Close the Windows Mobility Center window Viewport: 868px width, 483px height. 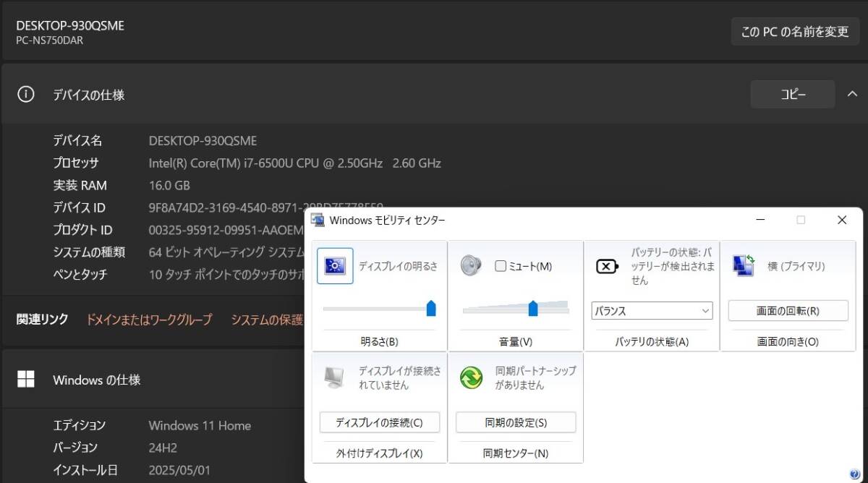click(841, 220)
